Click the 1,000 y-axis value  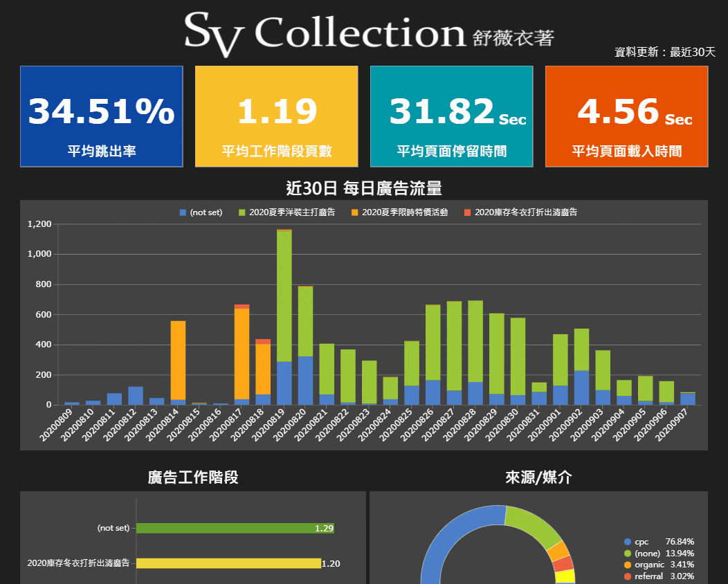(39, 254)
